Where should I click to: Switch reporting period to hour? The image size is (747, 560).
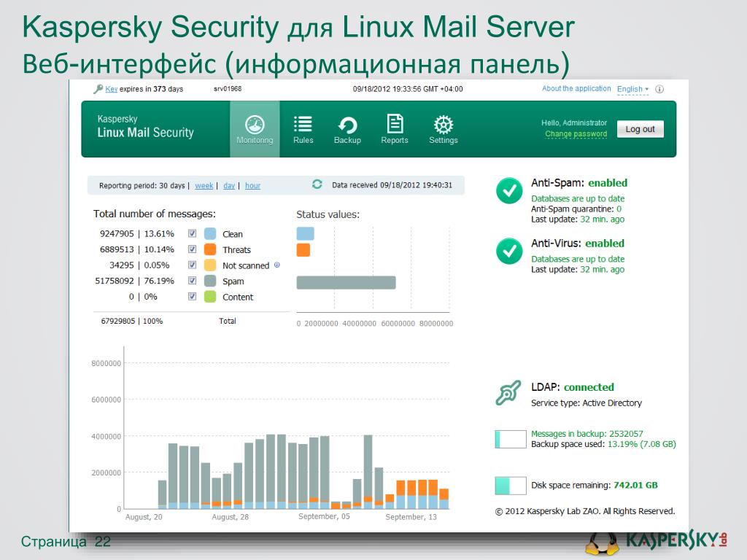[252, 186]
